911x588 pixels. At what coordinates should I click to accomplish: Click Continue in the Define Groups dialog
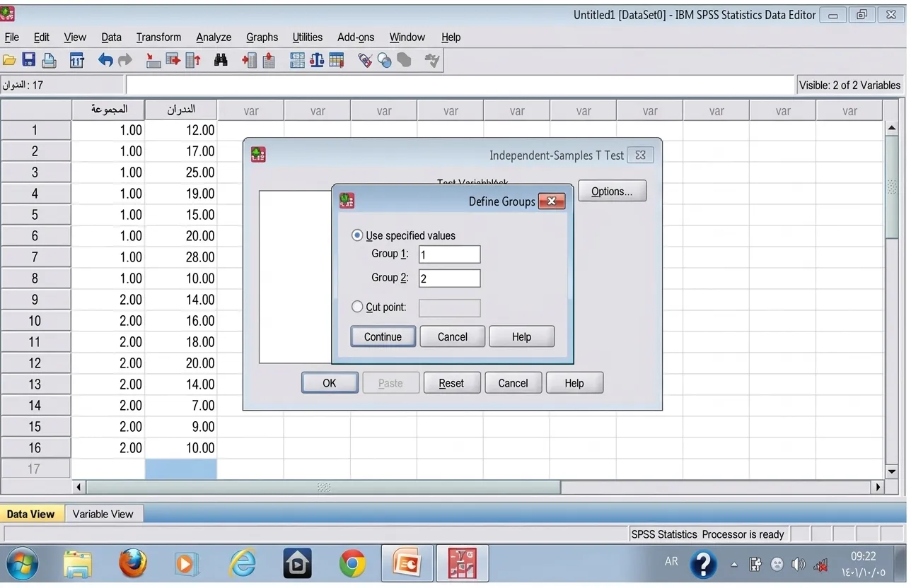pos(383,337)
